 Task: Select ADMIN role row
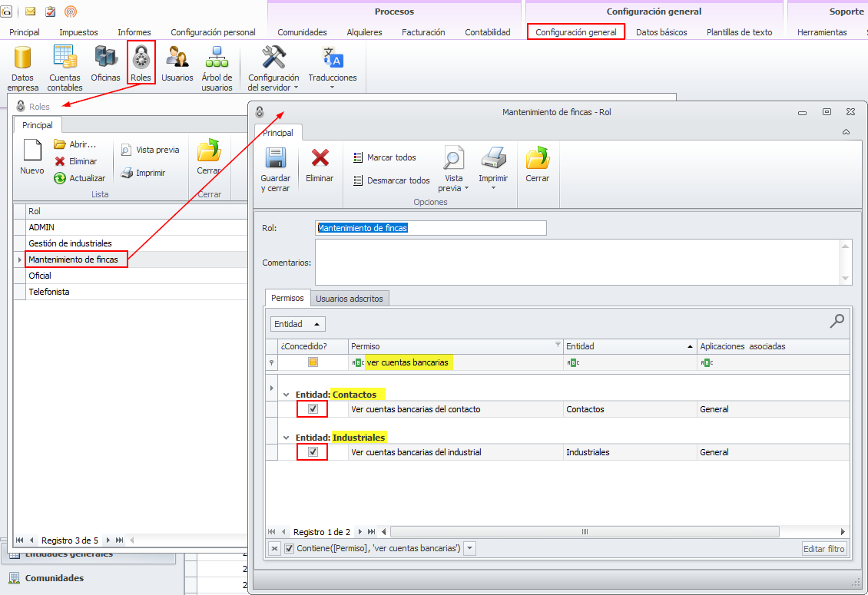[136, 227]
